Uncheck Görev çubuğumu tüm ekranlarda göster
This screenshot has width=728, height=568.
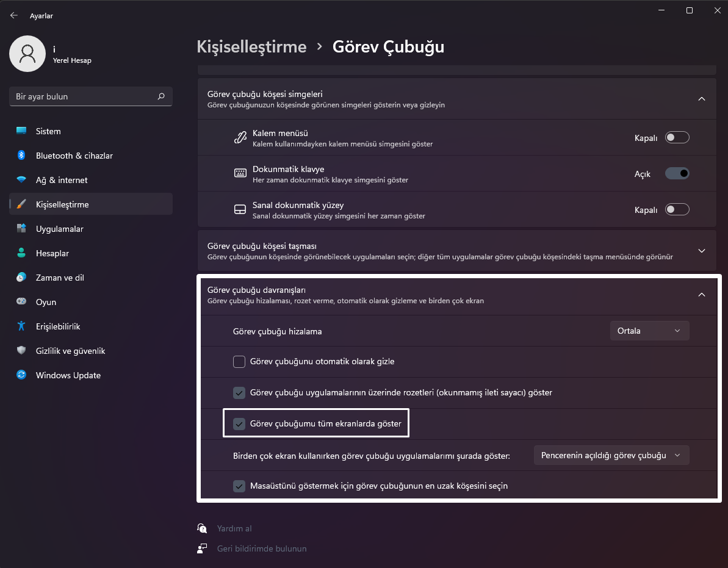tap(239, 424)
